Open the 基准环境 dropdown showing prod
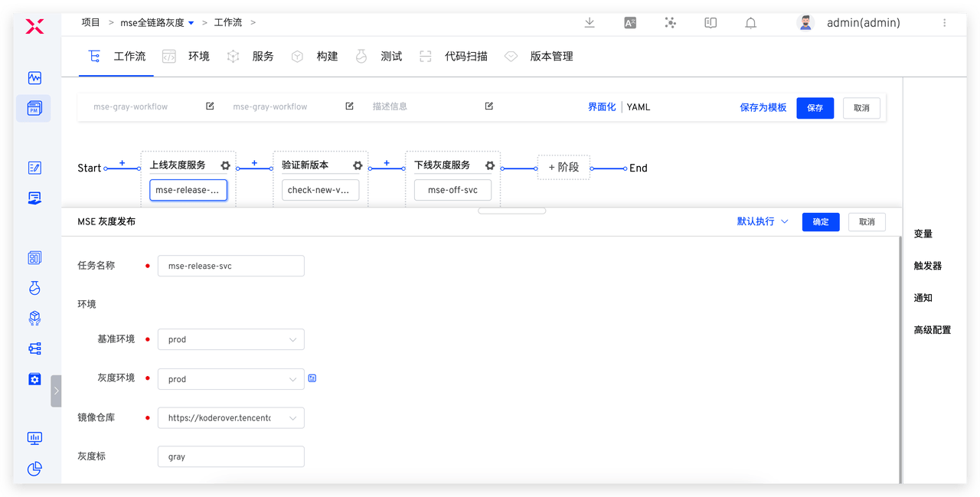The height and width of the screenshot is (497, 980). [230, 339]
